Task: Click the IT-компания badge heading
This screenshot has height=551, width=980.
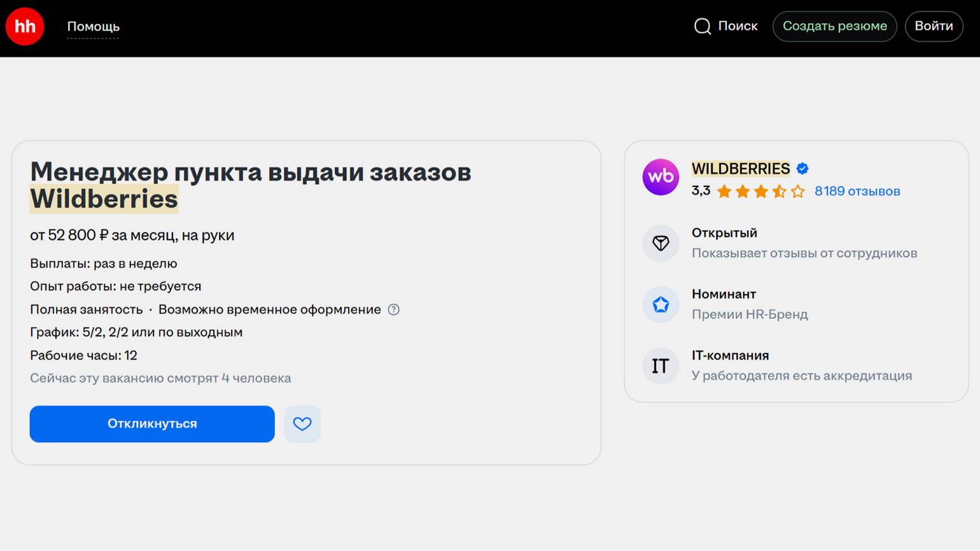Action: [x=730, y=355]
